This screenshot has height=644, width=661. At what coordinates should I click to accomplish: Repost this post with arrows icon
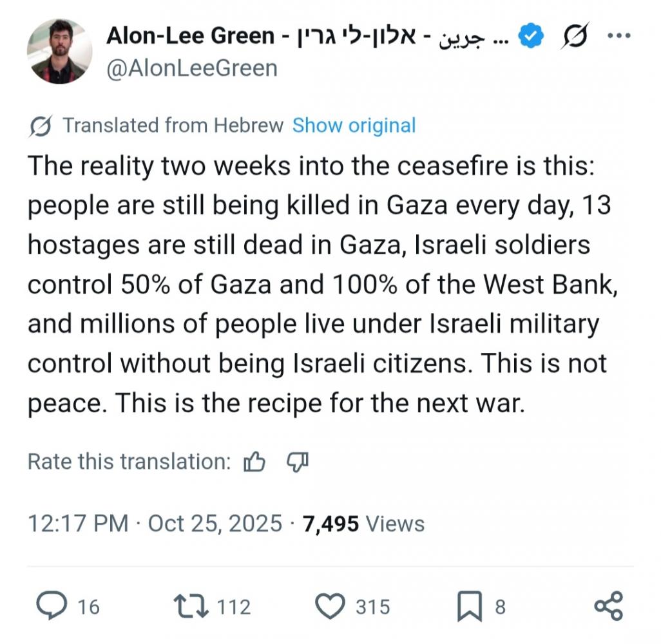pyautogui.click(x=191, y=606)
